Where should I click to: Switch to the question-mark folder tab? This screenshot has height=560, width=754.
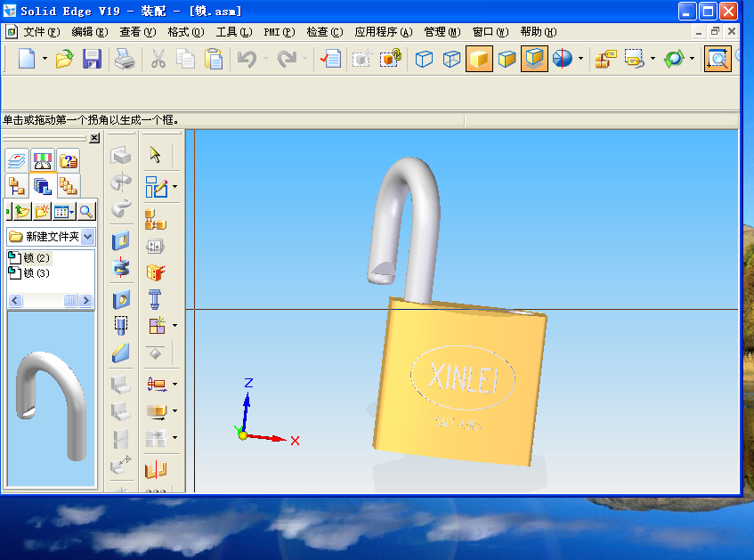pos(68,160)
